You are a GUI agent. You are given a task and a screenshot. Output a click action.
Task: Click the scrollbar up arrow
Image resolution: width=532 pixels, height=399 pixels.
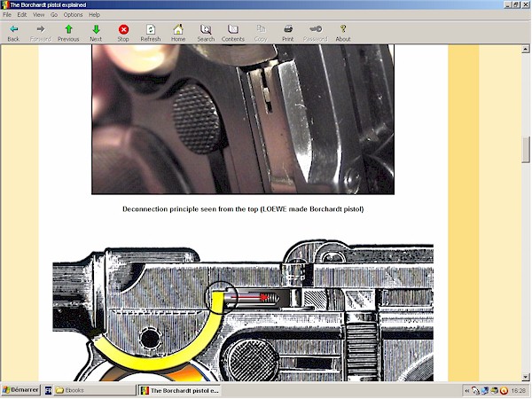[526, 49]
